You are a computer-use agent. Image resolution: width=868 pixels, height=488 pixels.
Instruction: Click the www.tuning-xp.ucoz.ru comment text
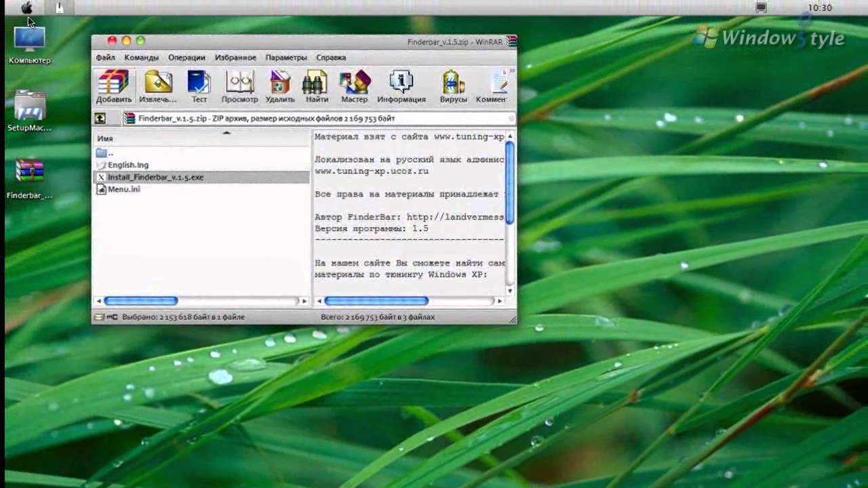coord(372,171)
